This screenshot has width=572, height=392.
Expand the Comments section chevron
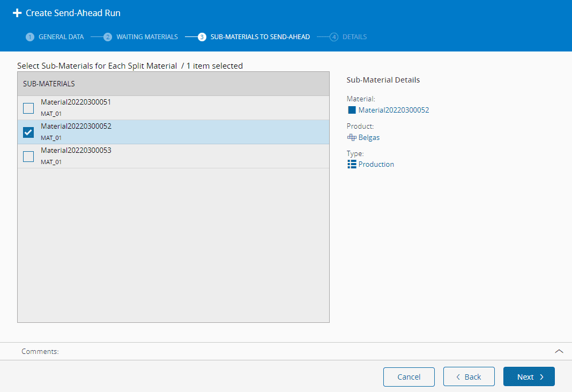559,351
